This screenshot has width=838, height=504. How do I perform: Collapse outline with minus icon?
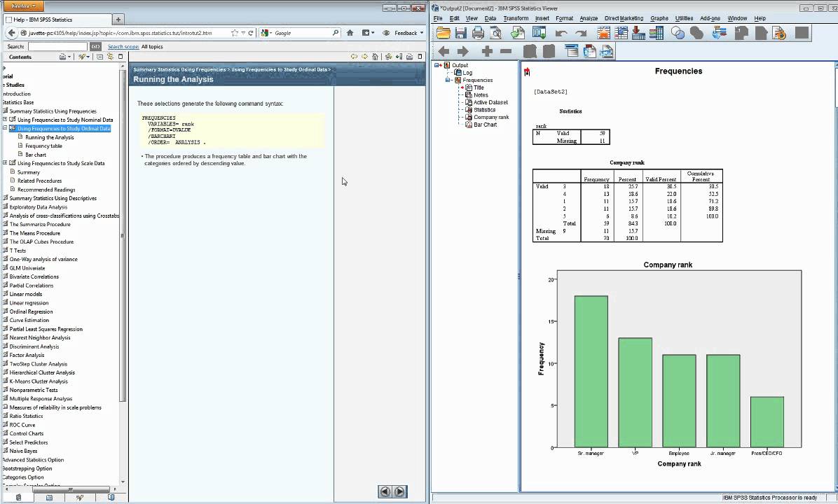tap(506, 51)
